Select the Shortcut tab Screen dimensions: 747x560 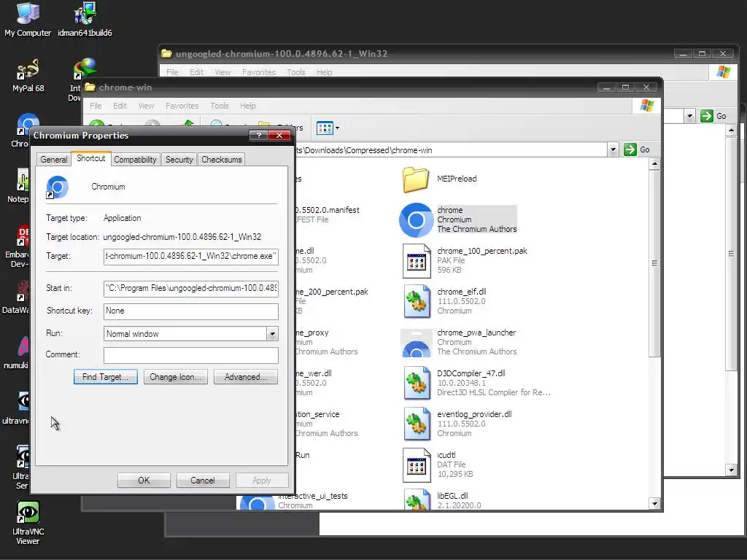click(x=91, y=158)
